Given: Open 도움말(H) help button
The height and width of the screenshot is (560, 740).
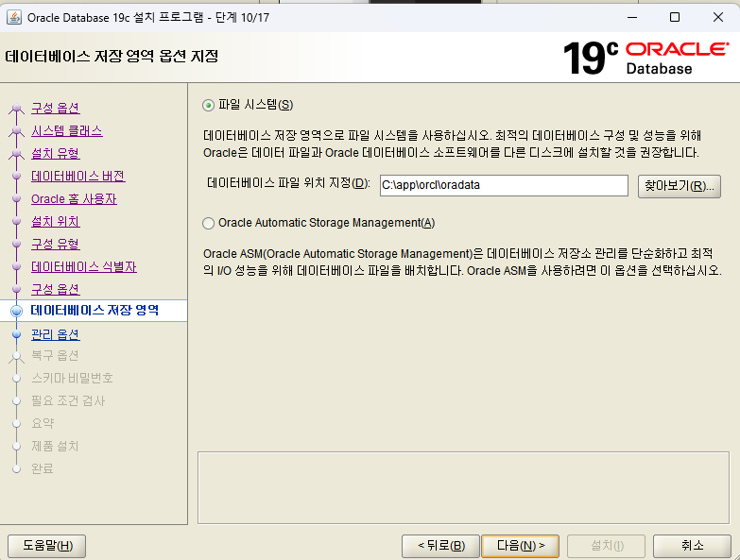Looking at the screenshot, I should (46, 546).
